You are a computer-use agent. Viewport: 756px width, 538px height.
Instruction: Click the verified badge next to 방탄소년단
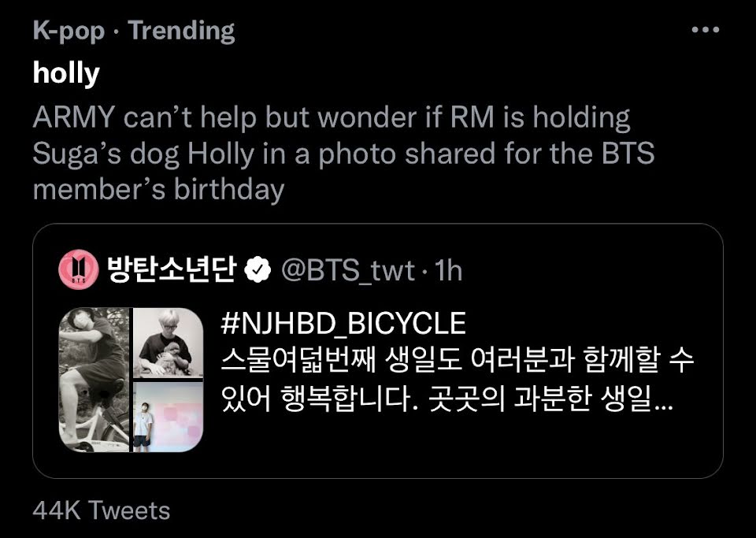tap(258, 270)
